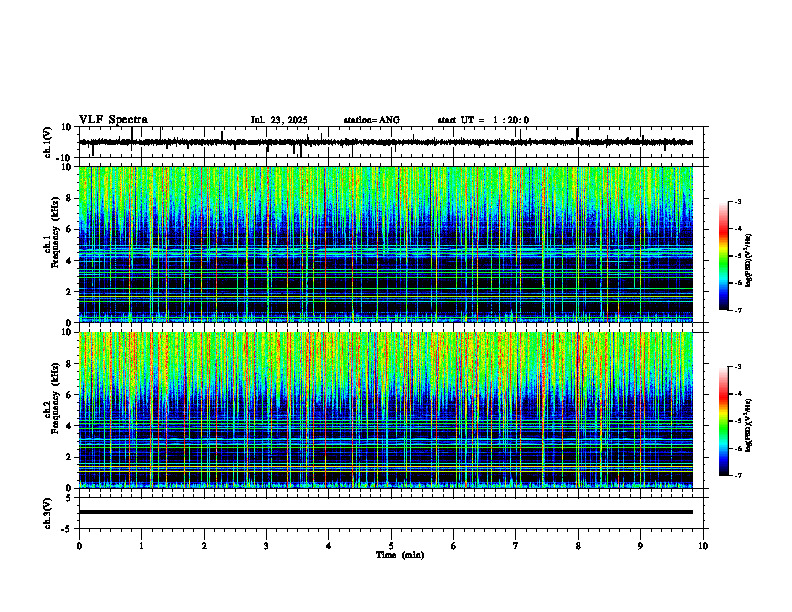Click the ch.1 color scale bar

723,256
